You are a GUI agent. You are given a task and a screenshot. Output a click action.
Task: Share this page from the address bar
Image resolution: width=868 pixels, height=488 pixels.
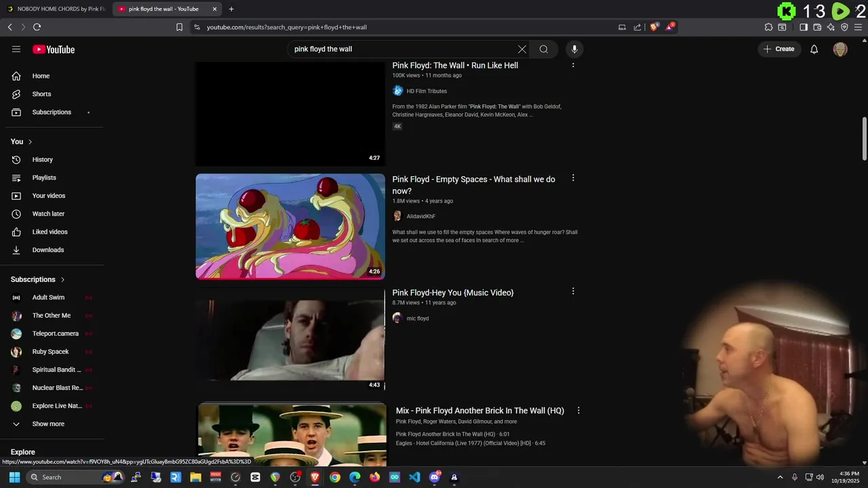click(x=637, y=27)
